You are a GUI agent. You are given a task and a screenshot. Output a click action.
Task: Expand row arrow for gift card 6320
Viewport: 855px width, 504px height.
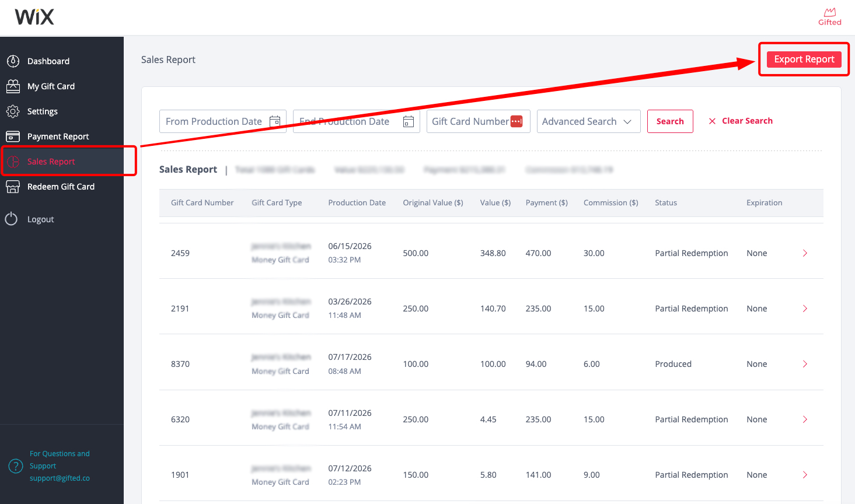[x=805, y=419]
